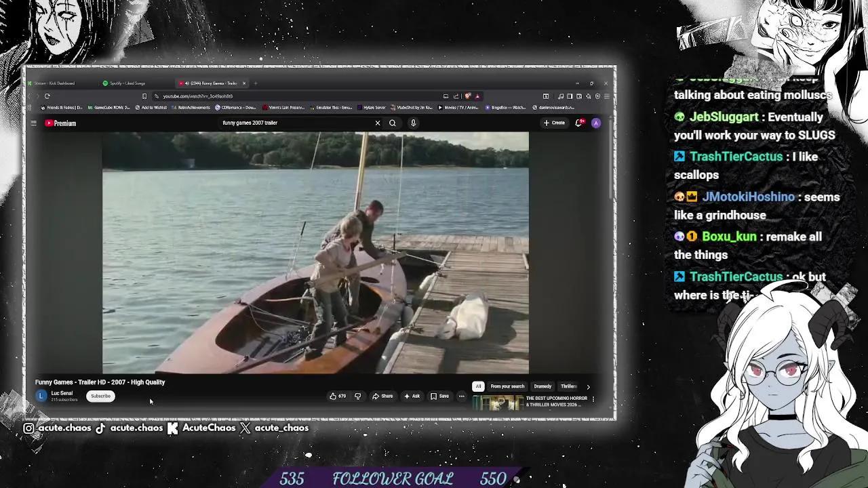The image size is (868, 488).
Task: Save the video to a playlist
Action: pyautogui.click(x=439, y=396)
